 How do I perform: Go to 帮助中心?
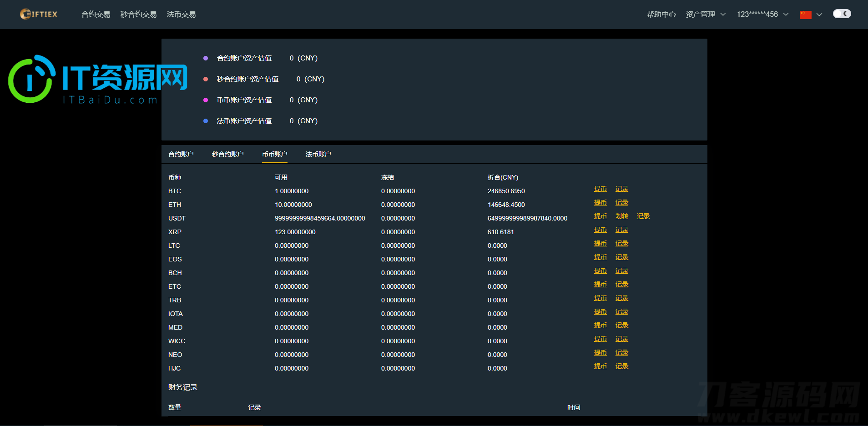click(x=661, y=15)
